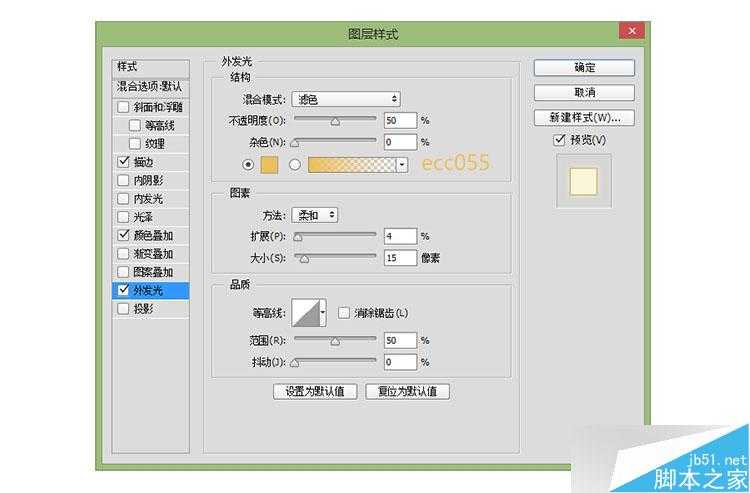Expand the 方法 technique dropdown

[315, 215]
